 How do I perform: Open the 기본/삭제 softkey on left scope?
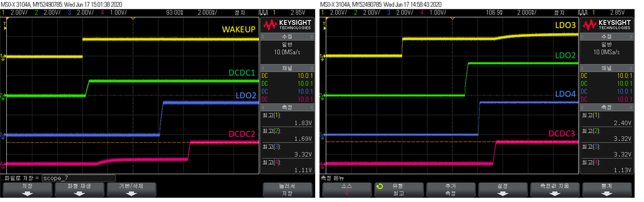(x=131, y=189)
